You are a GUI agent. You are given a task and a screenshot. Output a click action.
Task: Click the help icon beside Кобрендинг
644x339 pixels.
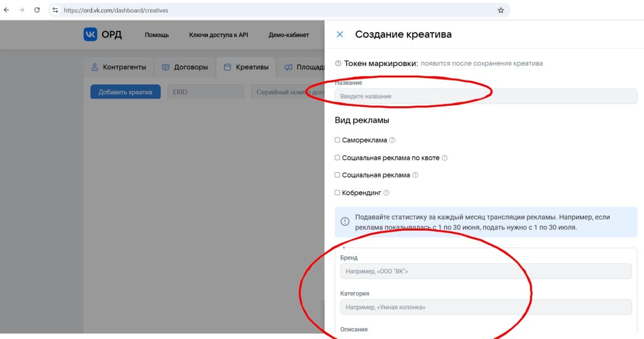pos(387,193)
